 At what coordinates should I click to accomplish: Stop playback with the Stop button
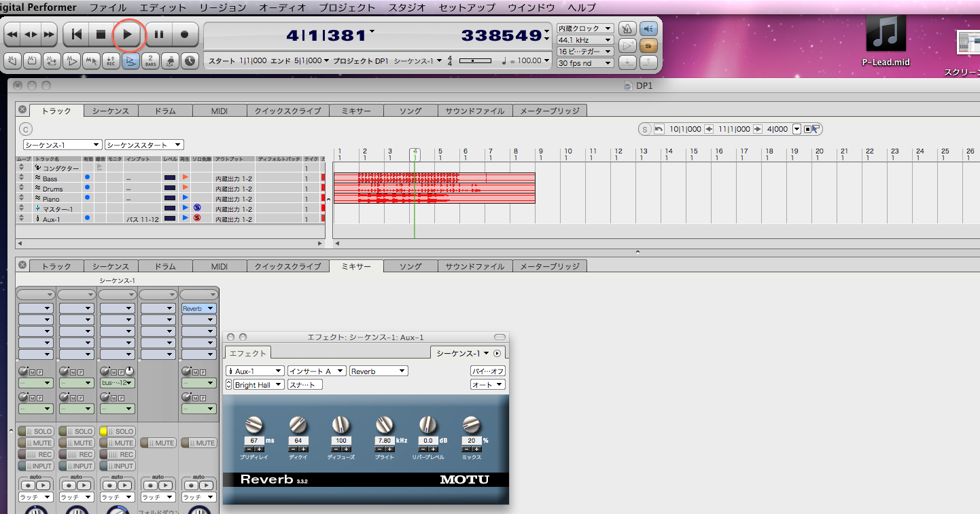(x=101, y=34)
